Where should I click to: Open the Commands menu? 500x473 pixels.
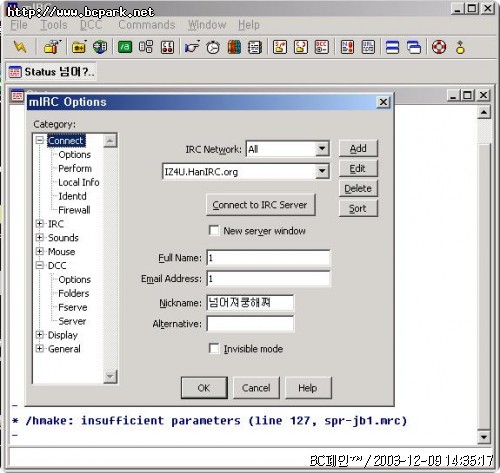(147, 25)
